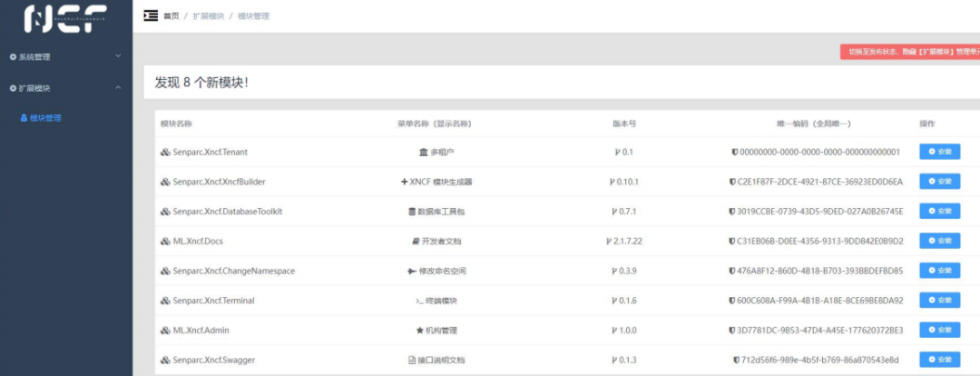
Task: Click the 唯一编码（全局唯一） column header
Action: pyautogui.click(x=813, y=124)
